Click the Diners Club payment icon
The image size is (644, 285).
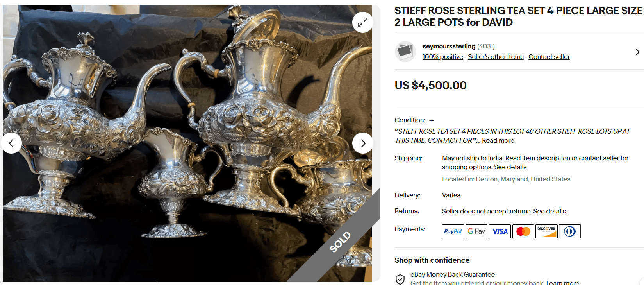(x=569, y=231)
